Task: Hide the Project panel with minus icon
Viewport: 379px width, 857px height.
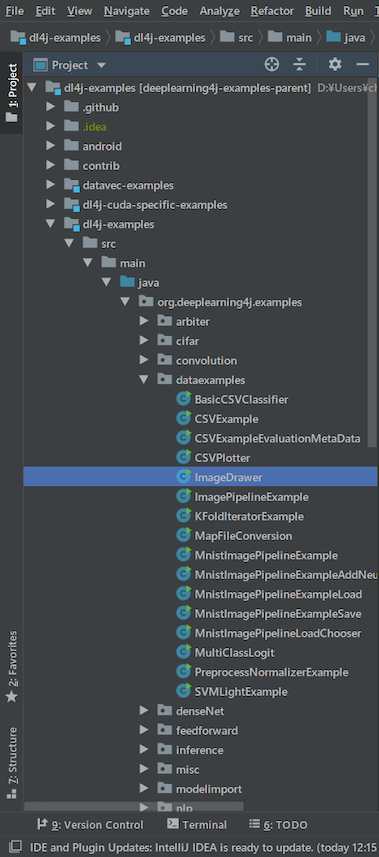Action: coord(363,64)
